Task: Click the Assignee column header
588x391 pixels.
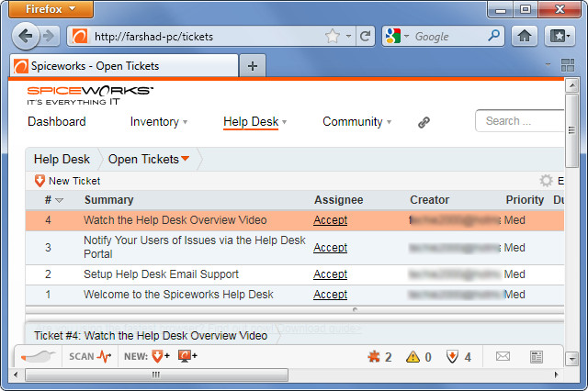Action: pos(339,200)
